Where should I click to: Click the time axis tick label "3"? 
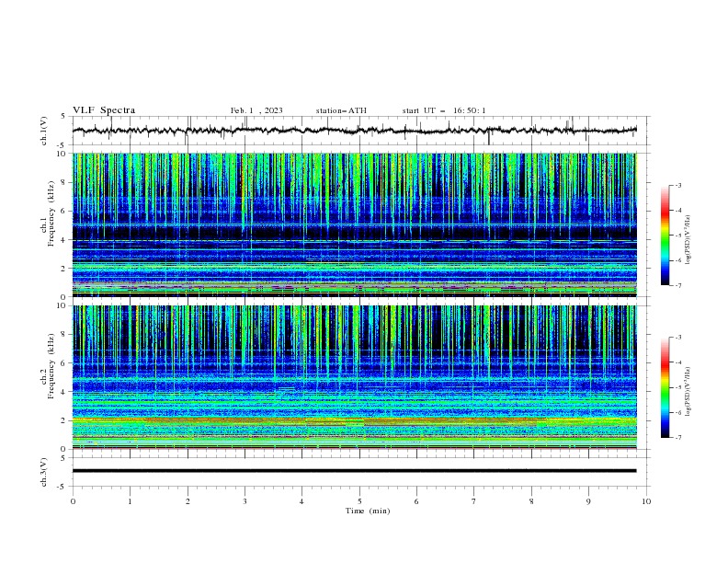pos(245,501)
